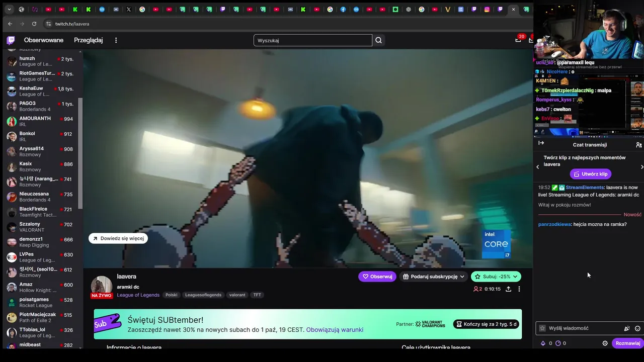Viewport: 644px width, 362px height.
Task: View site information icon in address bar
Action: pos(48,24)
